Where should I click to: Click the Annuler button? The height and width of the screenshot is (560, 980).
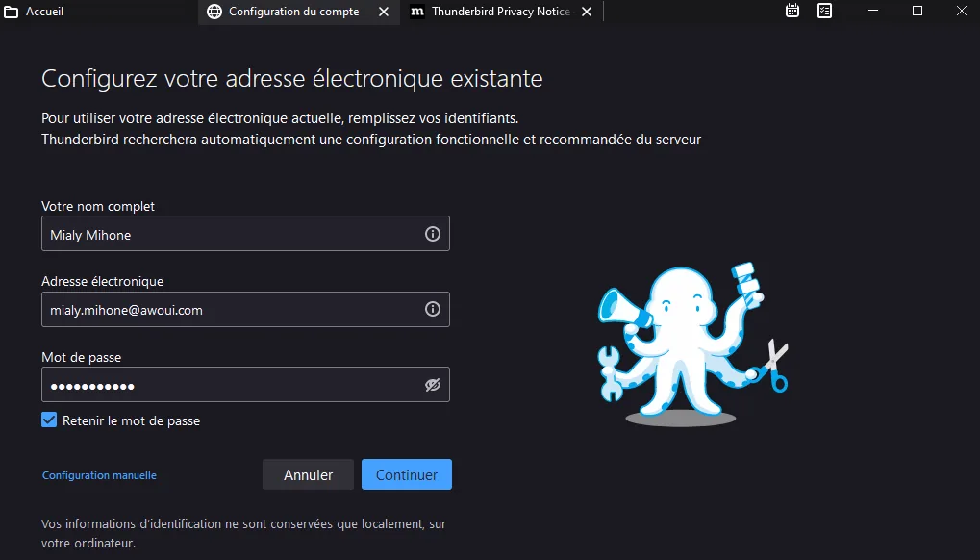point(308,474)
